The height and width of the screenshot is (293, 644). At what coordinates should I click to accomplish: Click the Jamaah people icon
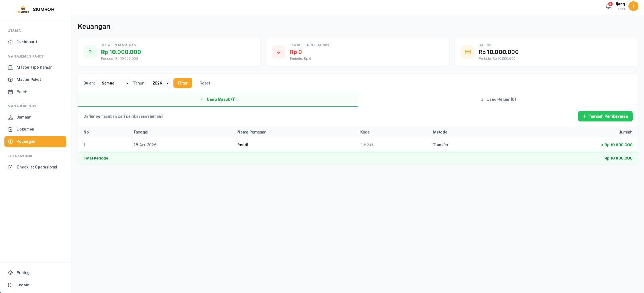pos(10,117)
